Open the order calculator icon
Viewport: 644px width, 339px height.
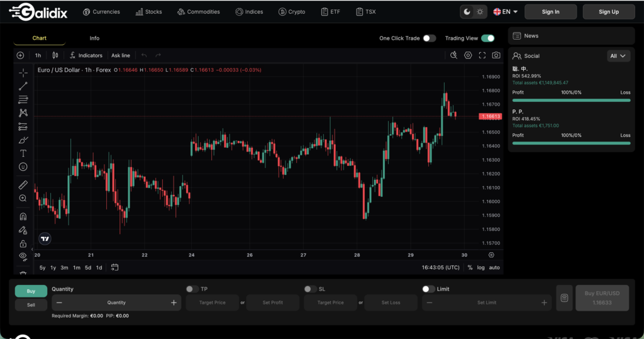[564, 298]
